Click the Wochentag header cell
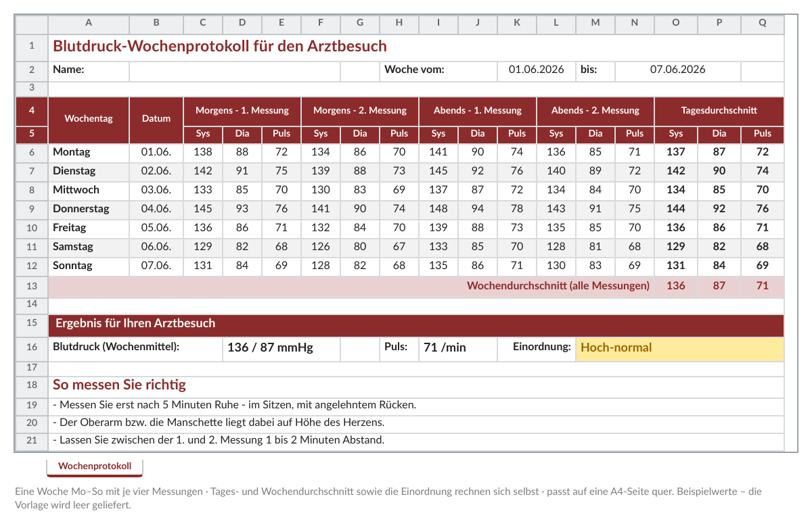 [x=89, y=119]
